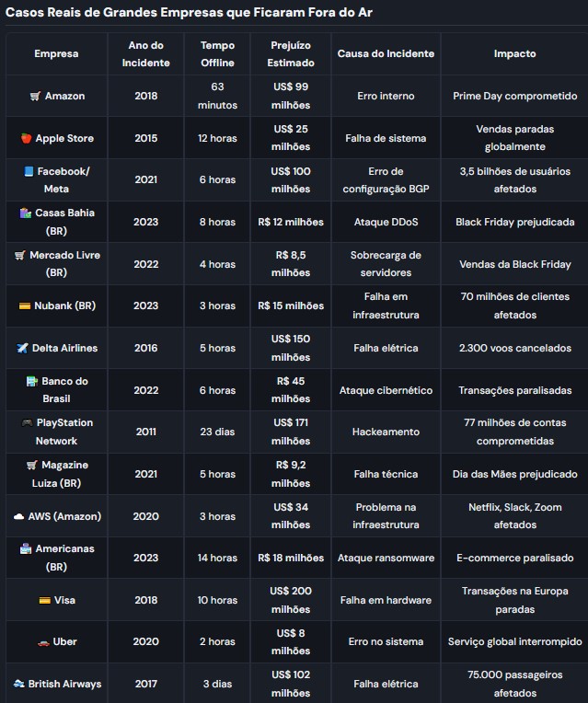Click the bank icon beside Banco do Brasil

32,382
